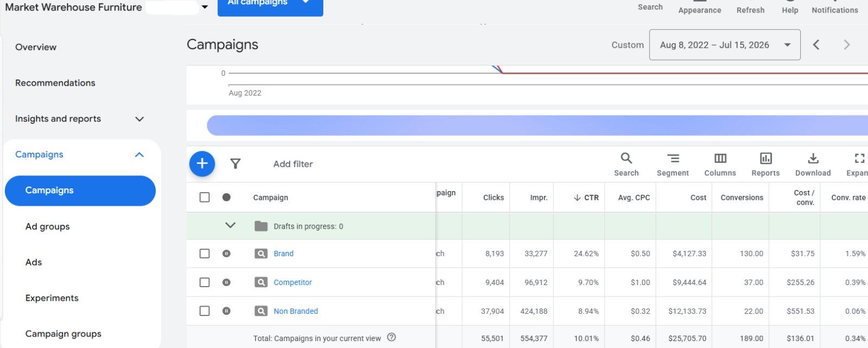Collapse Drafts in progress row chevron
The height and width of the screenshot is (348, 868).
pyautogui.click(x=231, y=225)
